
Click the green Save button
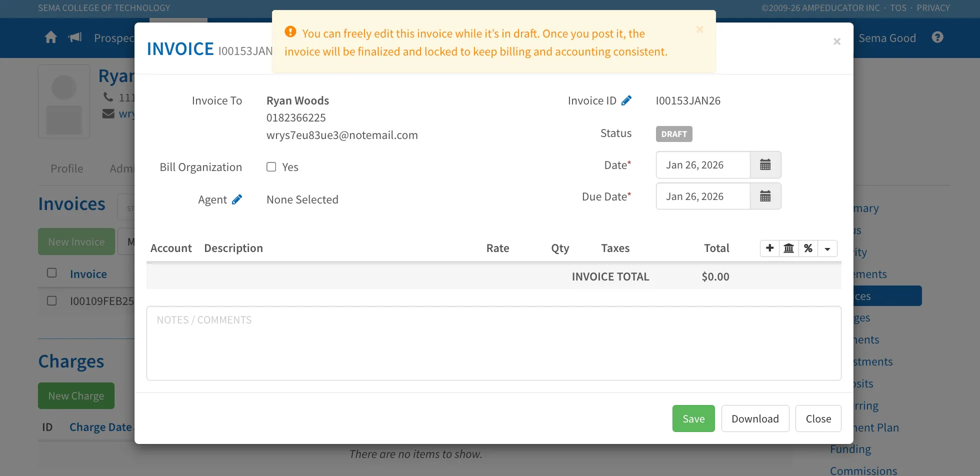pyautogui.click(x=693, y=418)
